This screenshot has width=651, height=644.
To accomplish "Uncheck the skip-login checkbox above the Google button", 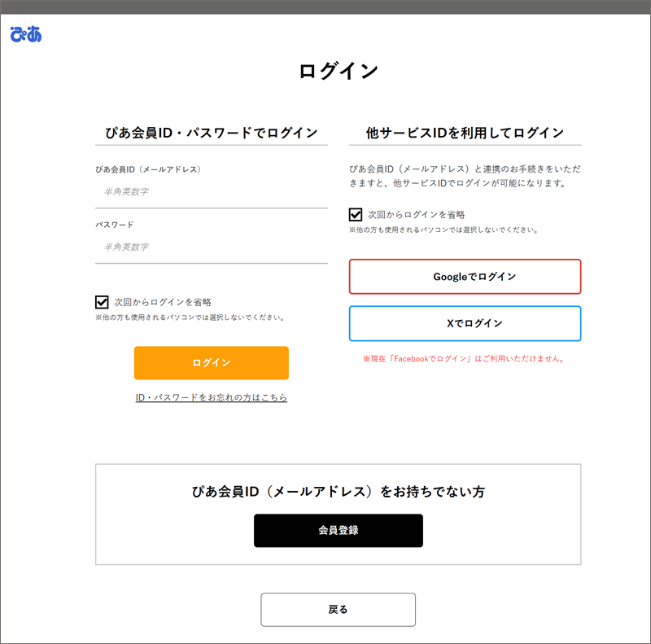I will point(356,215).
